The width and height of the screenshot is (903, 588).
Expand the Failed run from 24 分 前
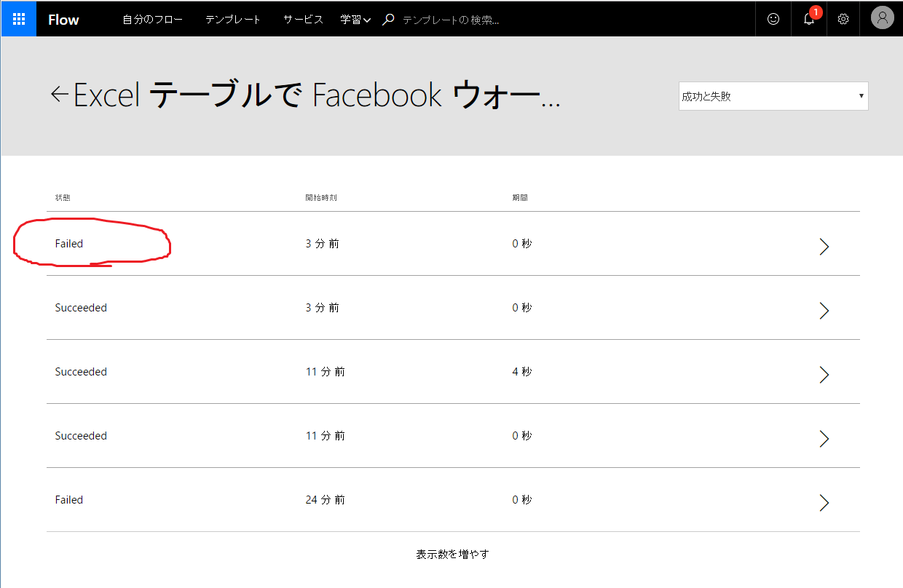824,503
